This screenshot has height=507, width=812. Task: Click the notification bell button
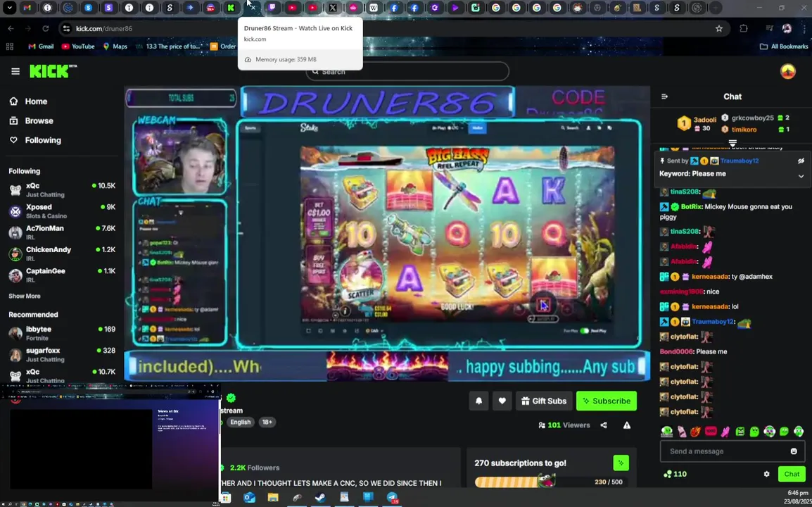point(478,401)
